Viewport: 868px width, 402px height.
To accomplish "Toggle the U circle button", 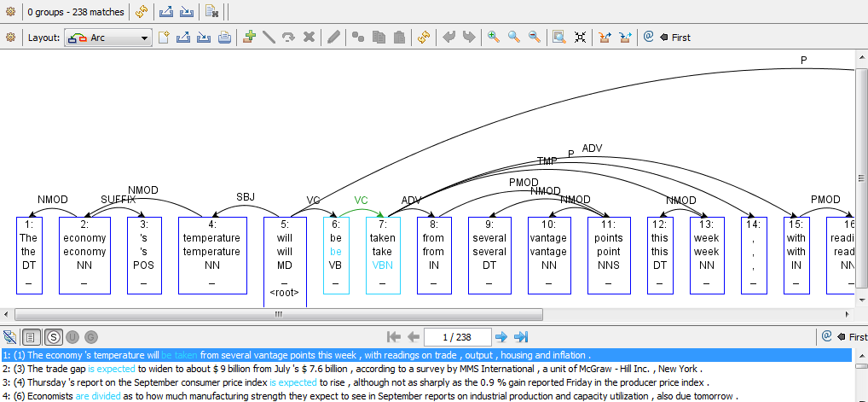I will point(72,336).
